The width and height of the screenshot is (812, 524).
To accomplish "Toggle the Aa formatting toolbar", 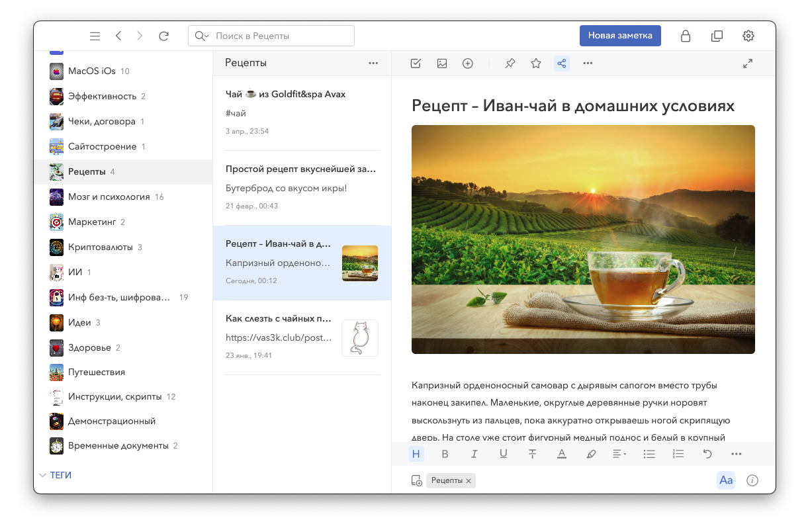I will click(726, 480).
